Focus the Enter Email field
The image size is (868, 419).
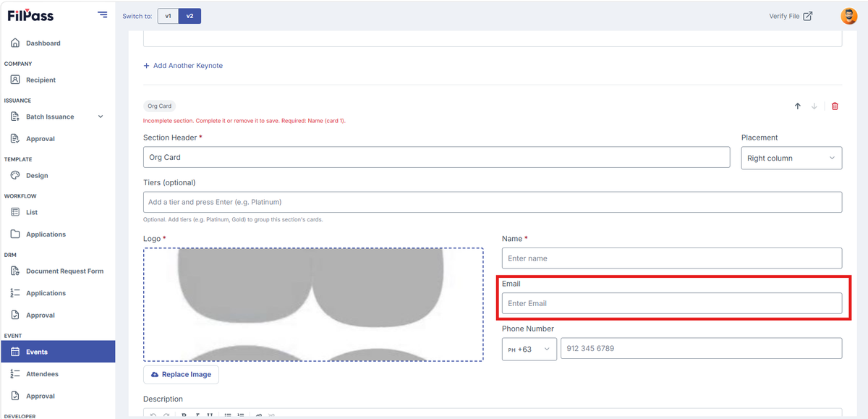(672, 303)
